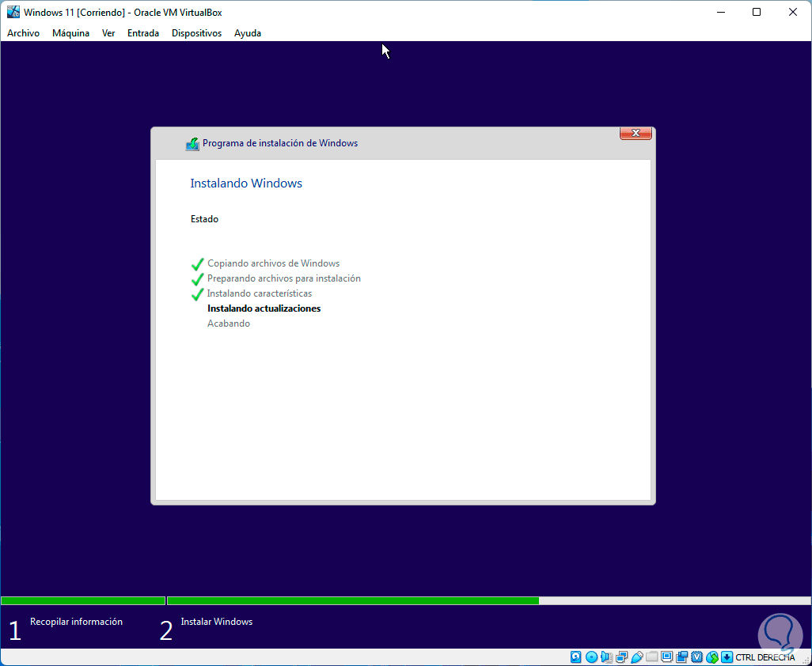
Task: Click the hard disk activity icon in status bar
Action: [x=576, y=657]
